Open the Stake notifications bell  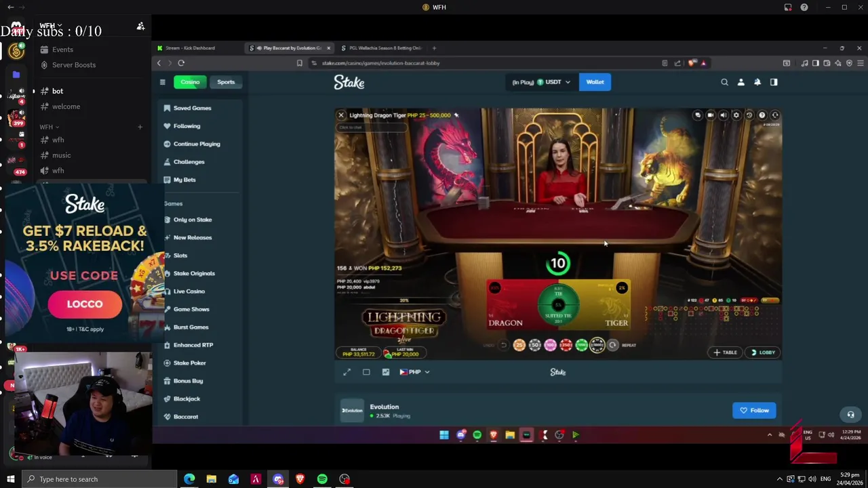point(757,82)
